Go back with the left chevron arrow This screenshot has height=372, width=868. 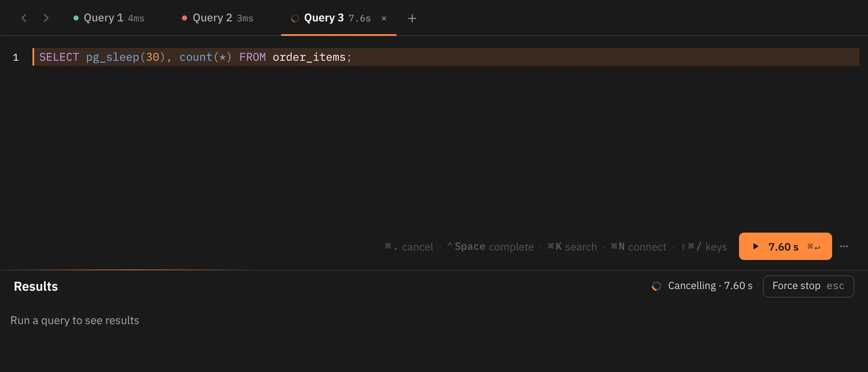coord(24,18)
